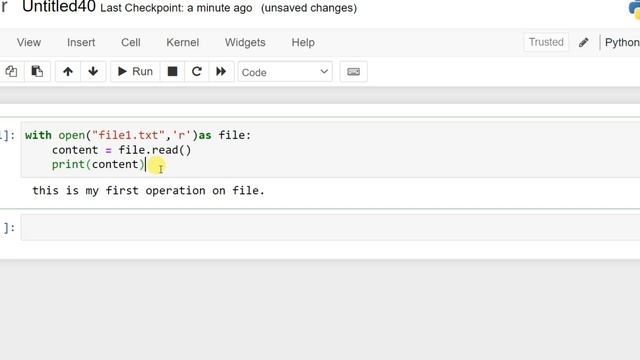640x360 pixels.
Task: Click the Trusted notebook indicator
Action: point(546,42)
